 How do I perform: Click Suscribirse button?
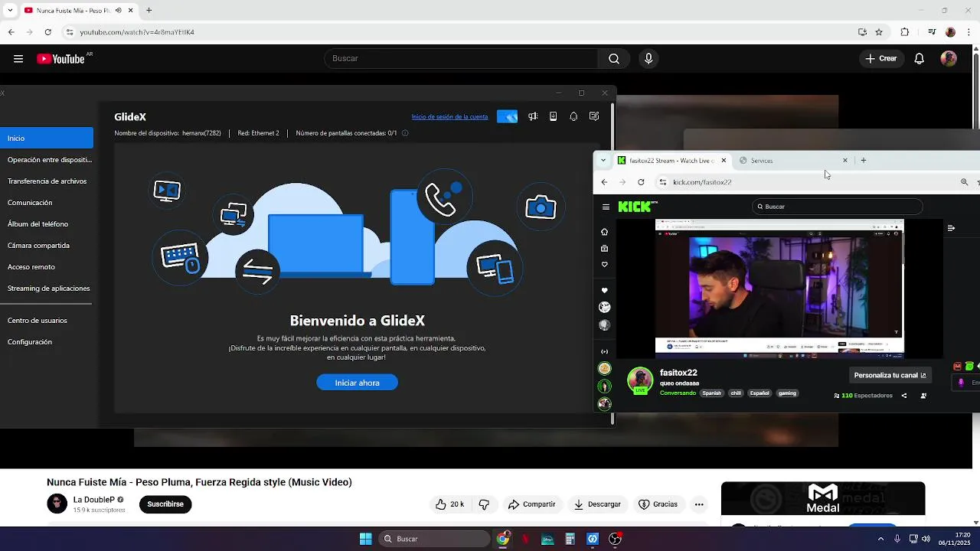pyautogui.click(x=165, y=504)
